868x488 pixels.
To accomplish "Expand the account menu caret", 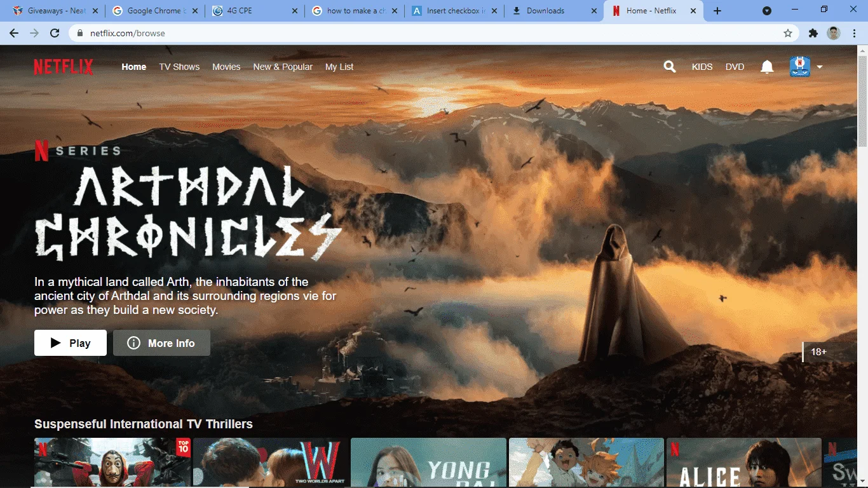I will [820, 67].
